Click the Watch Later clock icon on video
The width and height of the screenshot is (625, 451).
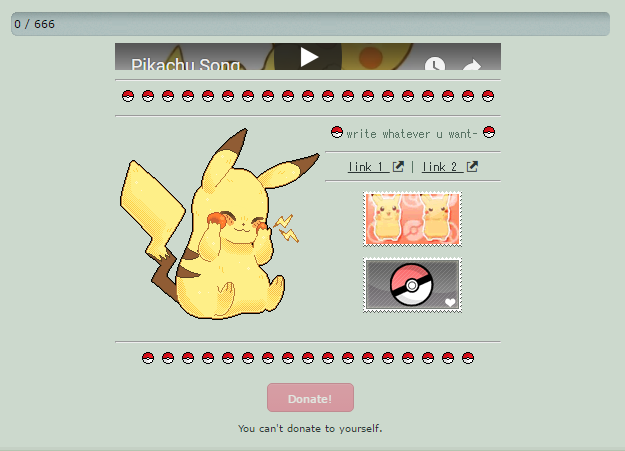pos(434,64)
